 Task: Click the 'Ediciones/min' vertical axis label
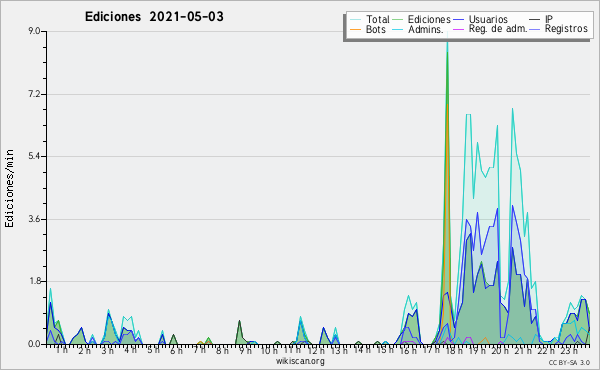(9, 188)
